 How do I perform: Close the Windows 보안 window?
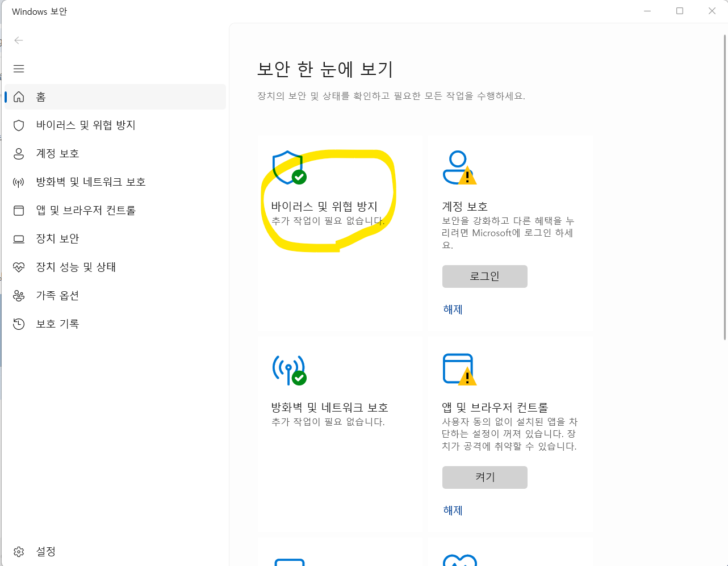click(x=712, y=11)
